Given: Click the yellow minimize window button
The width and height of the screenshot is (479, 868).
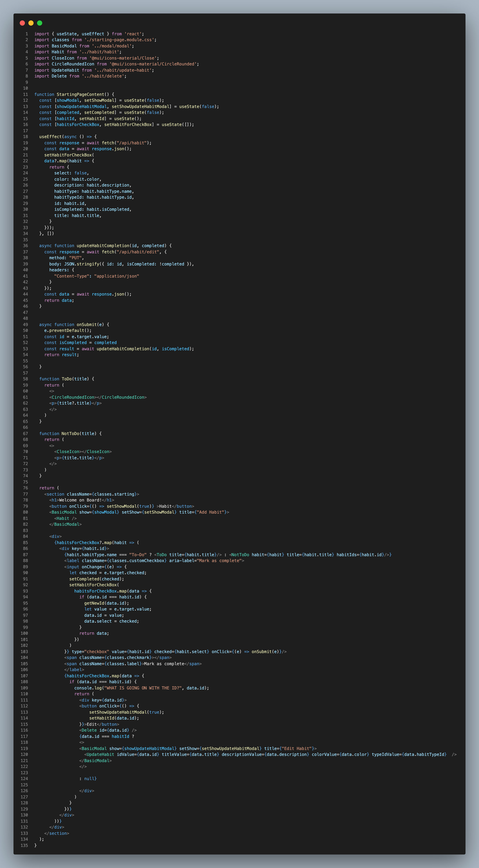Looking at the screenshot, I should (x=31, y=23).
